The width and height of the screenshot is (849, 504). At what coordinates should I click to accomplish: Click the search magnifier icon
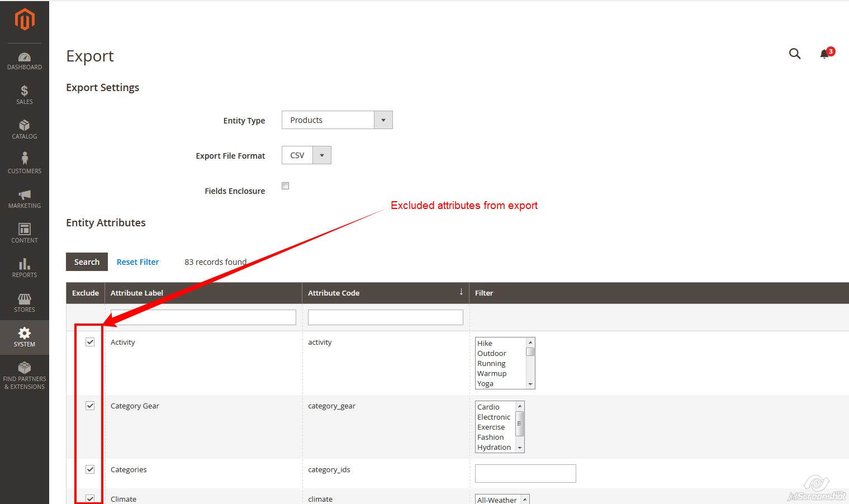pos(795,54)
